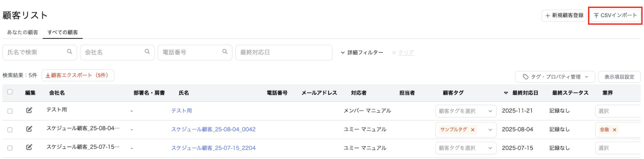Sort by 最終対応日 column header
644x159 pixels.
[x=525, y=93]
